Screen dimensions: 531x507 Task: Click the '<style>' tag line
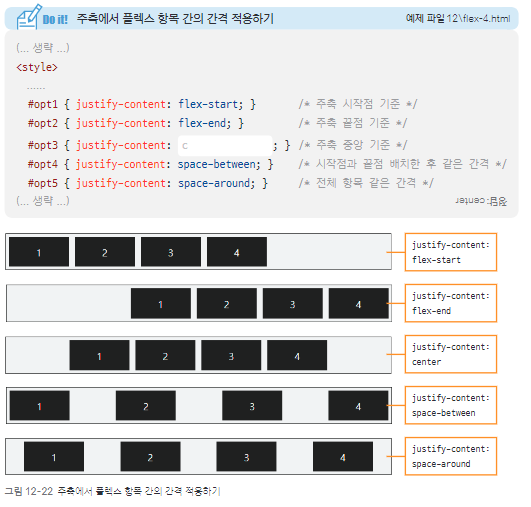pyautogui.click(x=37, y=67)
